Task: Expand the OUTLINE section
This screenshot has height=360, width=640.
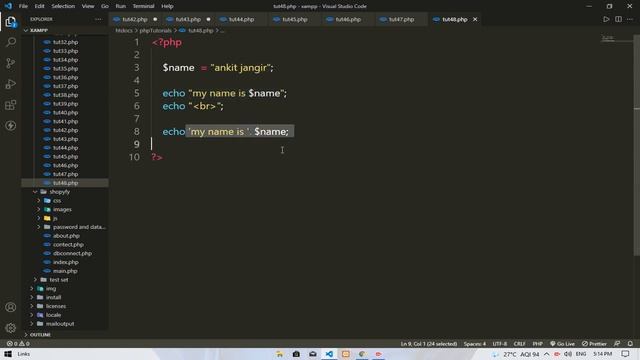Action: (x=26, y=335)
